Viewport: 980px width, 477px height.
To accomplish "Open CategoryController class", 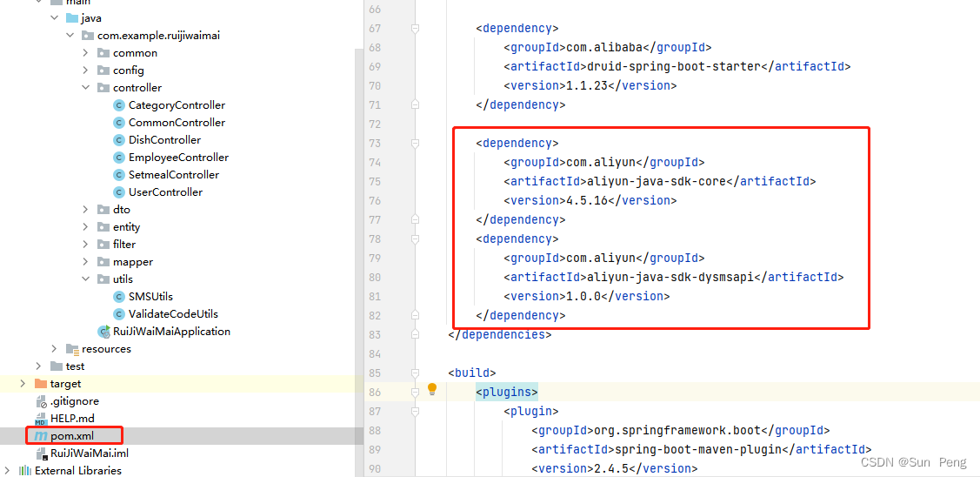I will pyautogui.click(x=177, y=105).
